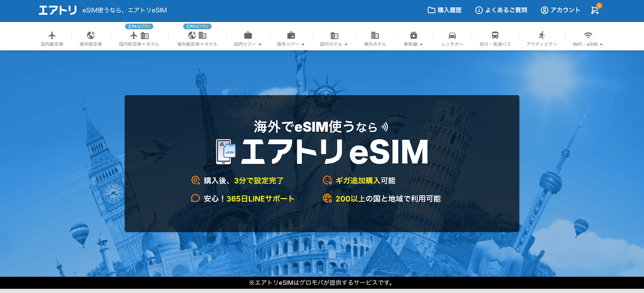Click the アクティビティ label
This screenshot has width=644, height=293.
coord(542,44)
